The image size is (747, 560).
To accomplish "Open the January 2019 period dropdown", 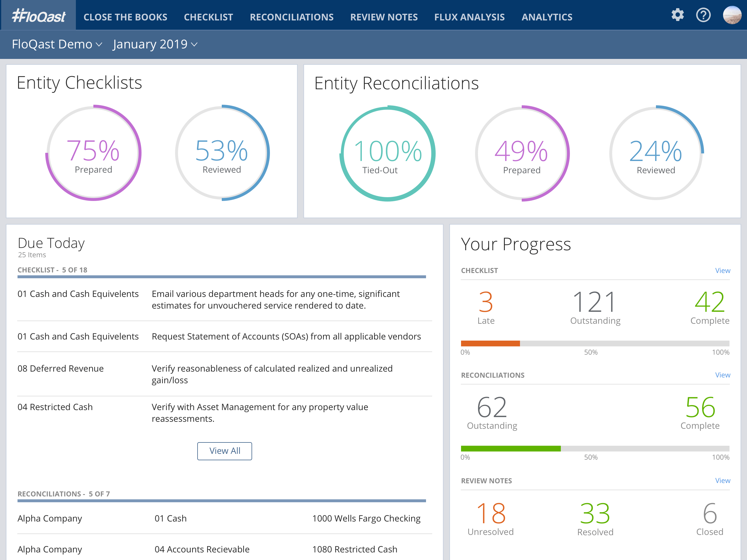I will (155, 44).
